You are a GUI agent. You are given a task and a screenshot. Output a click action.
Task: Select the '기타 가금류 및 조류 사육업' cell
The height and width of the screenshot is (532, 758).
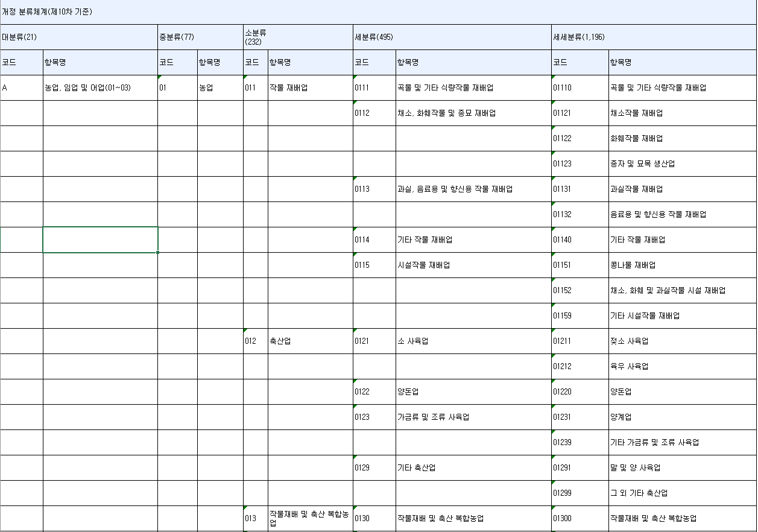[683, 442]
